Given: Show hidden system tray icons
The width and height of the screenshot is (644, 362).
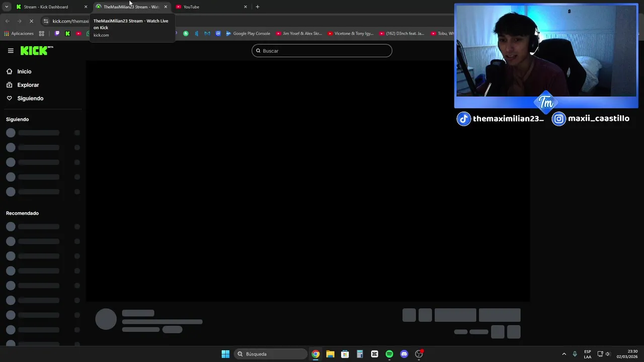Looking at the screenshot, I should tap(564, 354).
